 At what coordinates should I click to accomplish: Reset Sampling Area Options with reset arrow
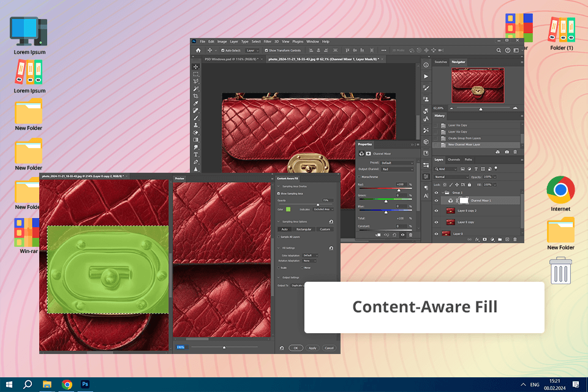point(331,222)
